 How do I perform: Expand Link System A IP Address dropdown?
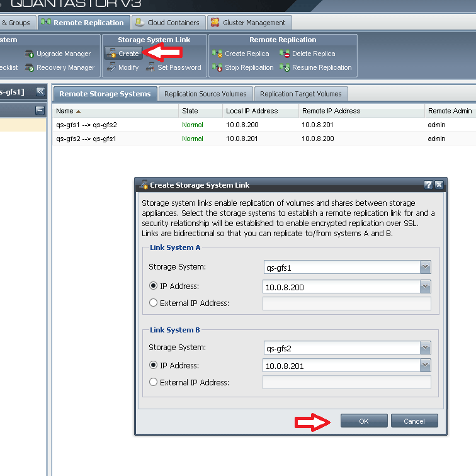click(x=426, y=287)
